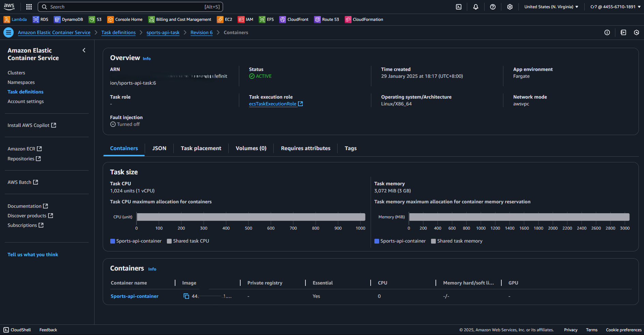
Task: Open AWS Batch external link
Action: (23, 182)
